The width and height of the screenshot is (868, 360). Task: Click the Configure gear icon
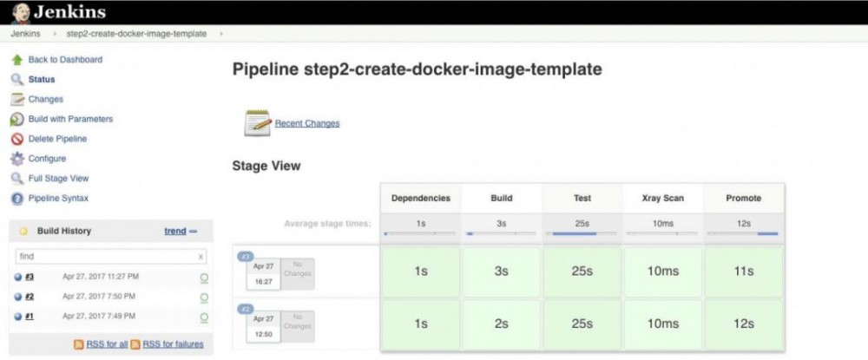tap(16, 159)
